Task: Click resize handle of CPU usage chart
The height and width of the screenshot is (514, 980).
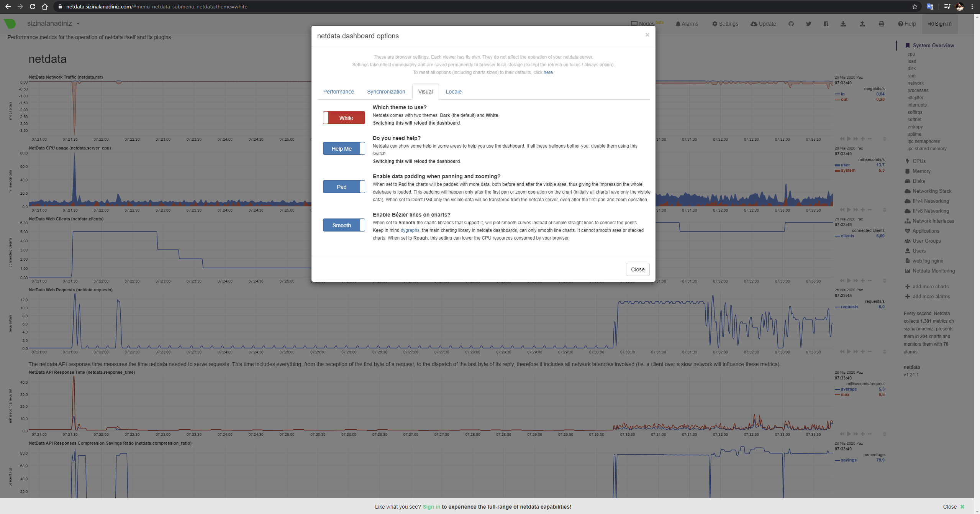Action: click(x=884, y=210)
